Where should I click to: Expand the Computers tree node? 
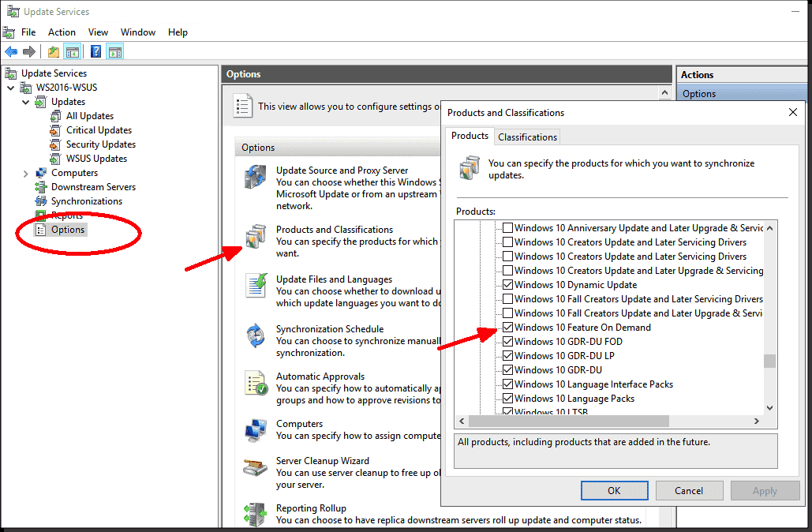tap(25, 174)
